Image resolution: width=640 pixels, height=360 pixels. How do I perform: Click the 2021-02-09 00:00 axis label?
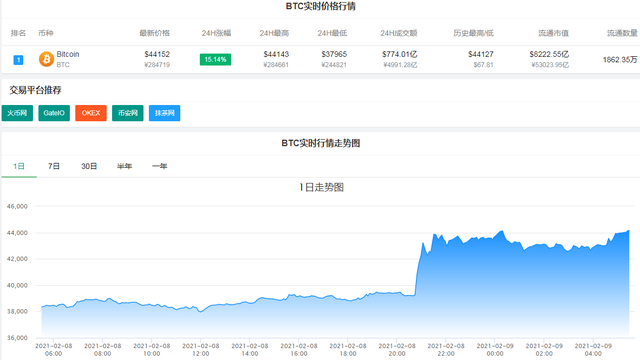coord(495,349)
